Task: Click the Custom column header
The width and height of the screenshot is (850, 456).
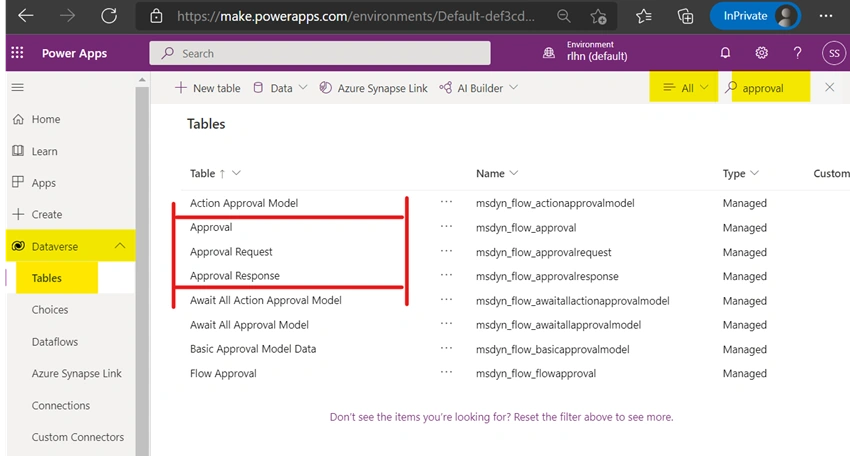Action: tap(831, 174)
